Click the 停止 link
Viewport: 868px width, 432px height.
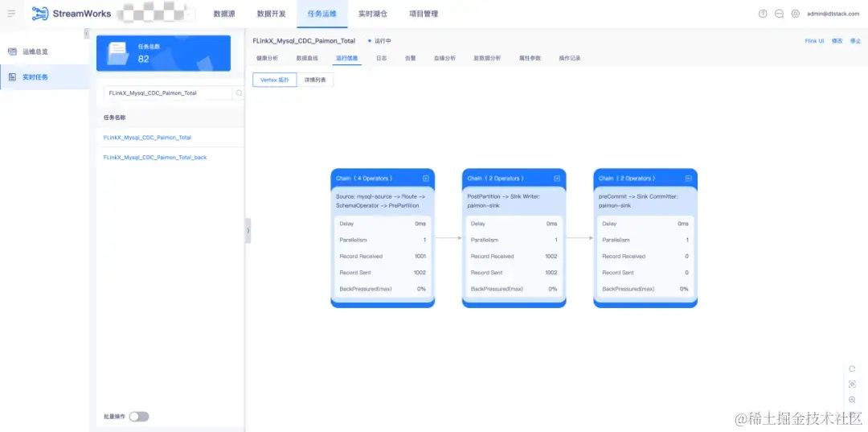point(855,41)
